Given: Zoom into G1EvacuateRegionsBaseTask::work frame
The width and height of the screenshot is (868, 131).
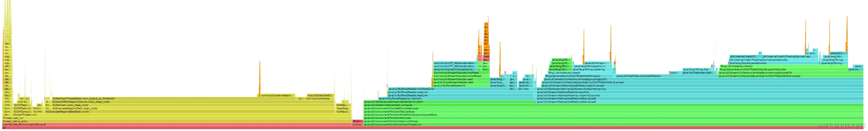Looking at the screenshot, I should [x=190, y=112].
